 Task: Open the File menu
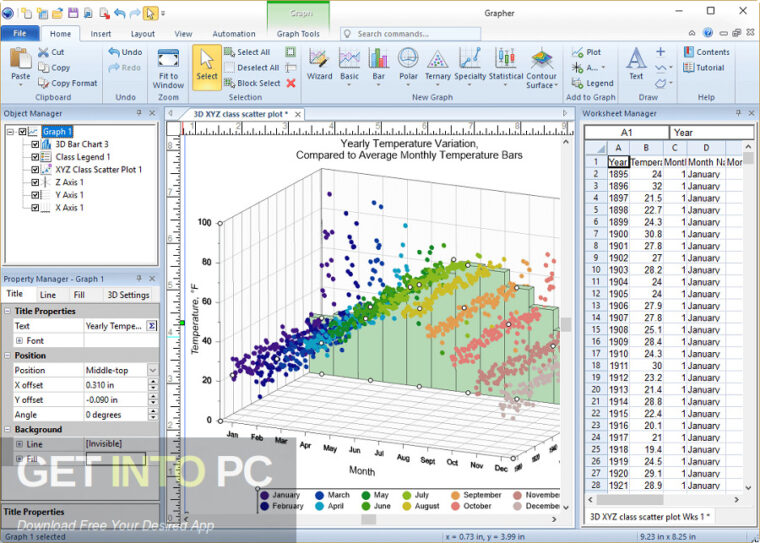click(x=20, y=33)
